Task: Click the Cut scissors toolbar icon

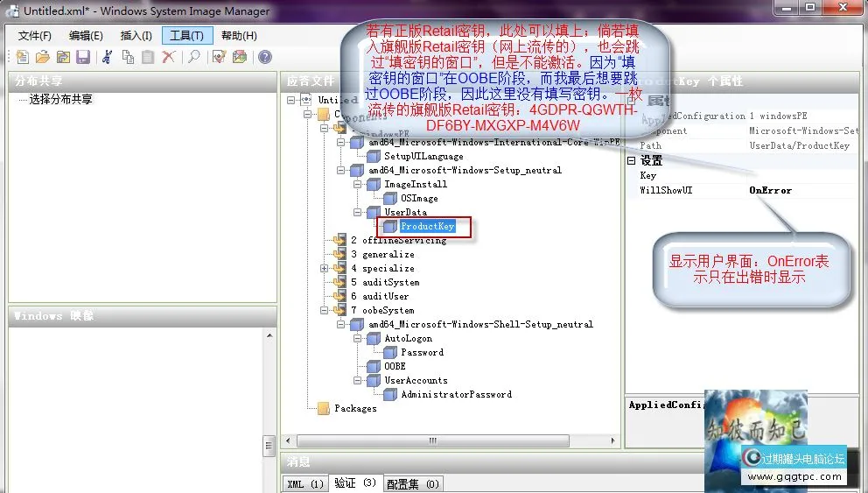Action: (108, 57)
